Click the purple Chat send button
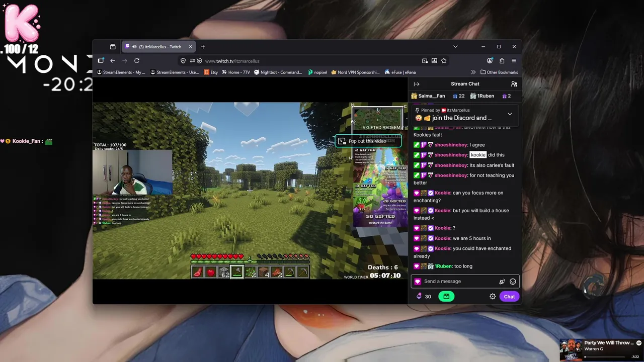Screen dimensions: 644x362 (509, 297)
